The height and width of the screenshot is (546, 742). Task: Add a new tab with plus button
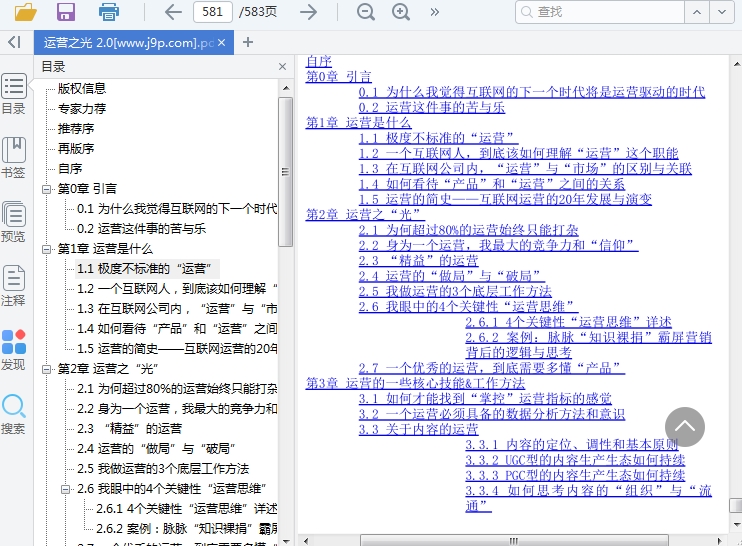coord(248,42)
